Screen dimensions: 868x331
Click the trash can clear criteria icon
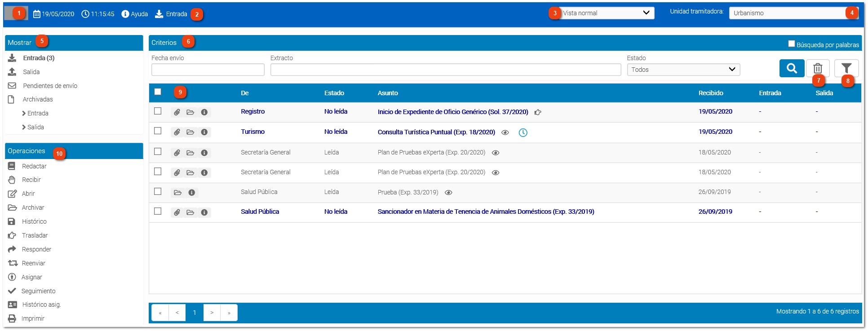[817, 68]
